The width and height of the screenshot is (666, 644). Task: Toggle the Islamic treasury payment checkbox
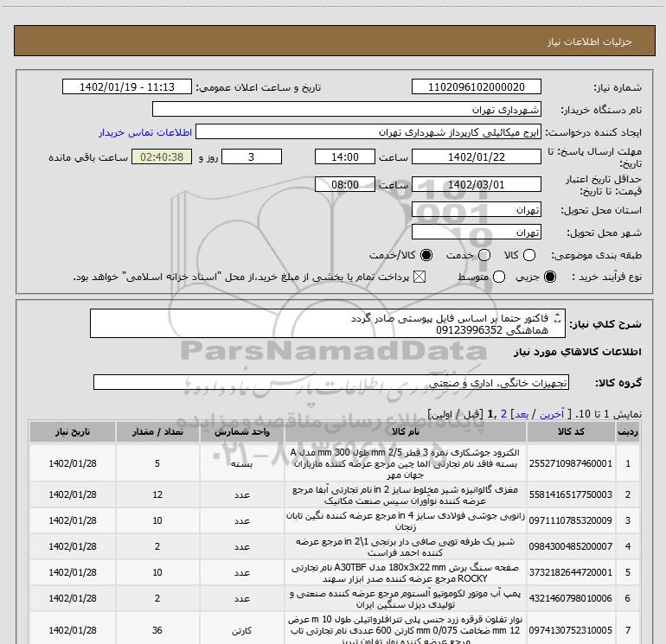point(419,277)
